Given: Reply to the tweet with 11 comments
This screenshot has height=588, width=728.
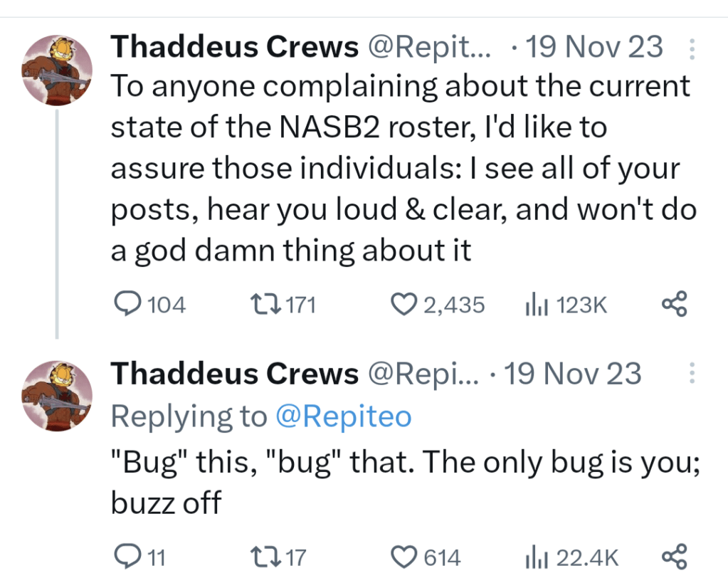Looking at the screenshot, I should tap(128, 557).
